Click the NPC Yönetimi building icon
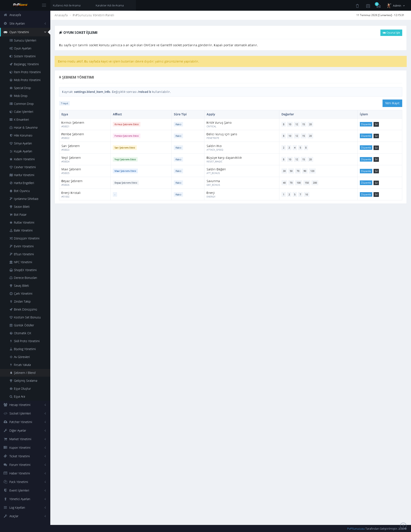Image resolution: width=411 pixels, height=532 pixels. click(11, 262)
